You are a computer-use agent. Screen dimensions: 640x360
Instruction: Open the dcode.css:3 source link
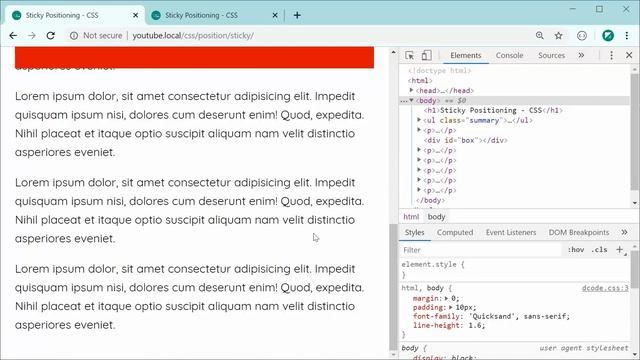tap(605, 288)
